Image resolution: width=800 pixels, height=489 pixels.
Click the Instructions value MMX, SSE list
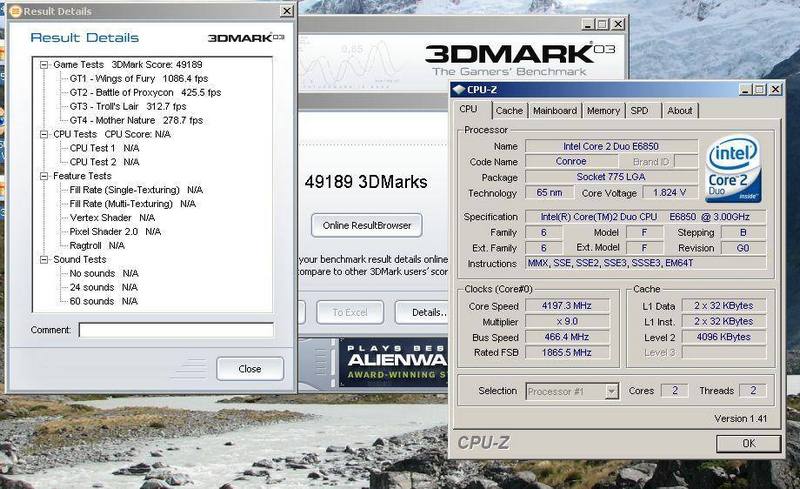point(646,263)
